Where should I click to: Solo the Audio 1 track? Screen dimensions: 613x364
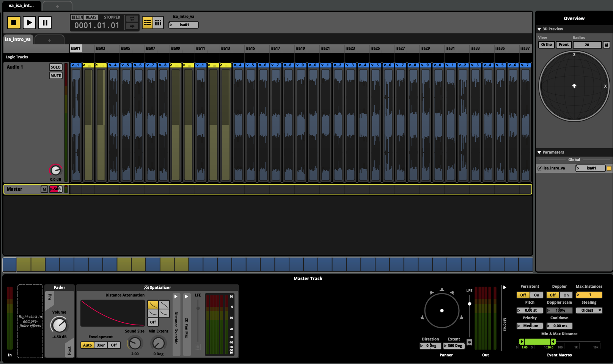coord(56,67)
